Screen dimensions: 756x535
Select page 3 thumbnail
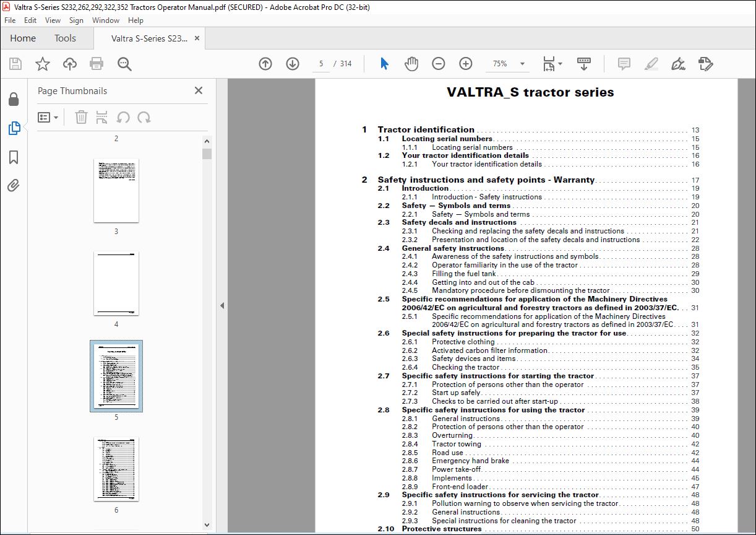(116, 191)
